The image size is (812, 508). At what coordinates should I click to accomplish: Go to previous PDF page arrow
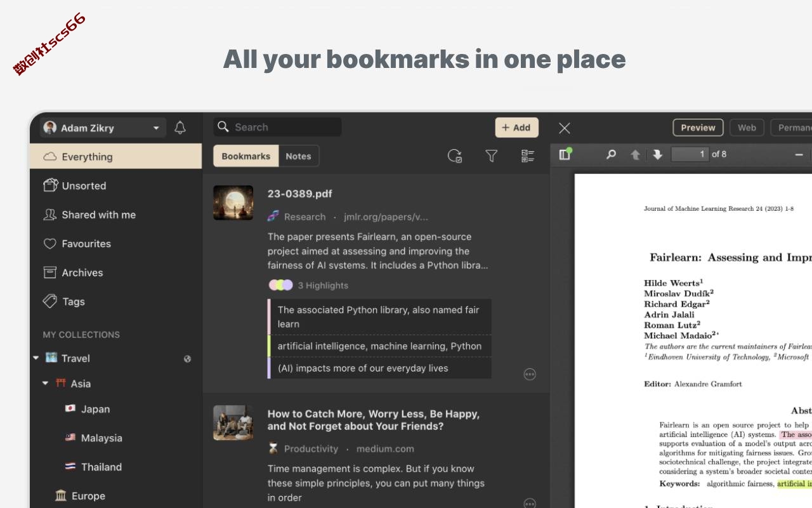(635, 154)
